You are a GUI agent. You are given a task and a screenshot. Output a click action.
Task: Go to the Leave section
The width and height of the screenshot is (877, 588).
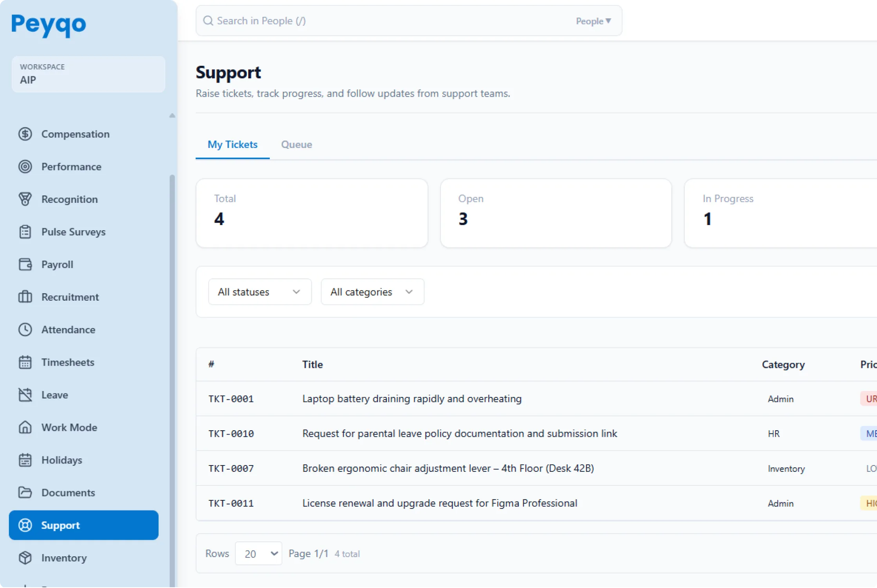[83, 395]
